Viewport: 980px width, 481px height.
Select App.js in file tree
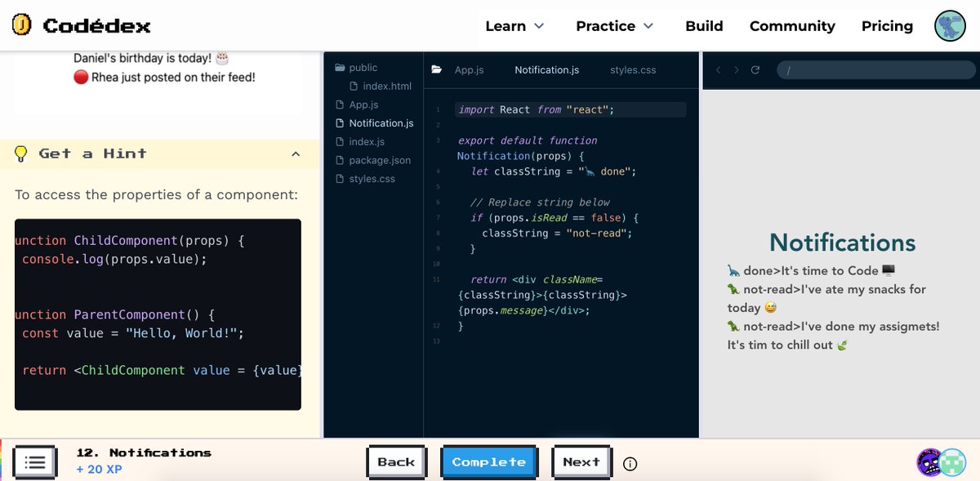(363, 105)
